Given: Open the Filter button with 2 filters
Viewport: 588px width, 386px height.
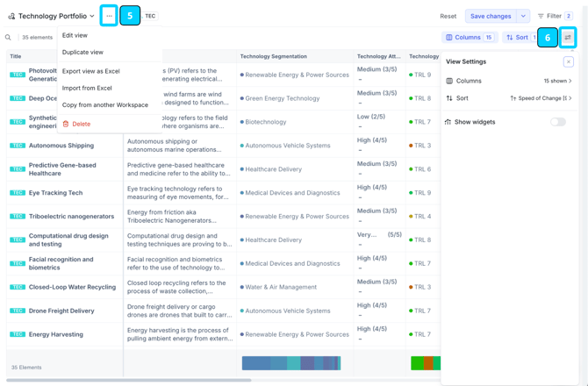Looking at the screenshot, I should coord(555,16).
